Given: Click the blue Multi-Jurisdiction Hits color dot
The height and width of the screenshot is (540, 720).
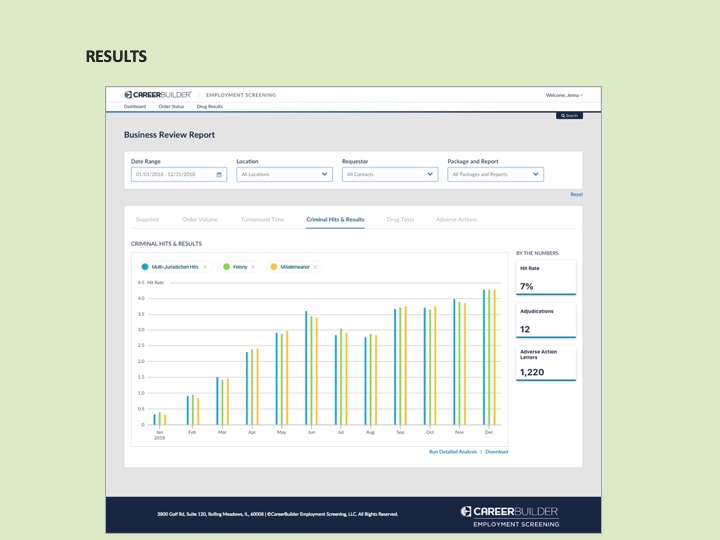Looking at the screenshot, I should [x=145, y=267].
